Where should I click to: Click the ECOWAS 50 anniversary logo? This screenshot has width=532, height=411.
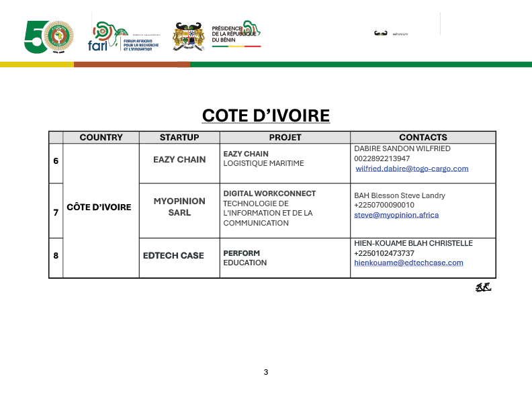(49, 37)
